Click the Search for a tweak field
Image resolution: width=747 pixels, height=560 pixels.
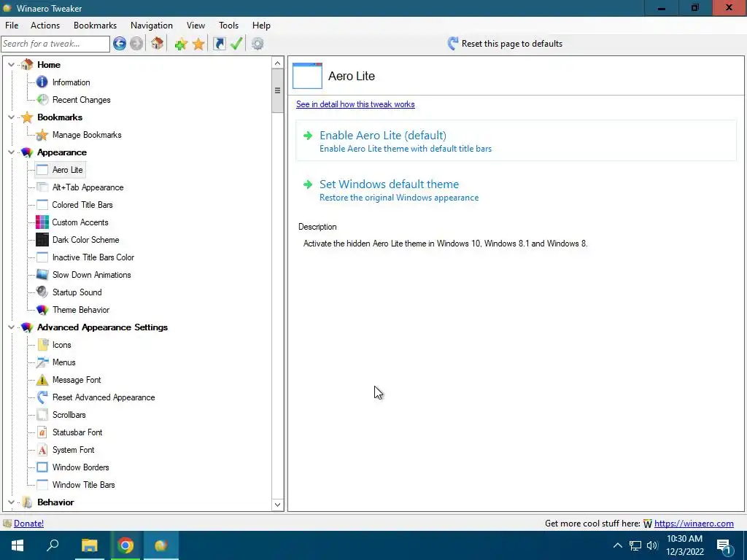click(55, 44)
